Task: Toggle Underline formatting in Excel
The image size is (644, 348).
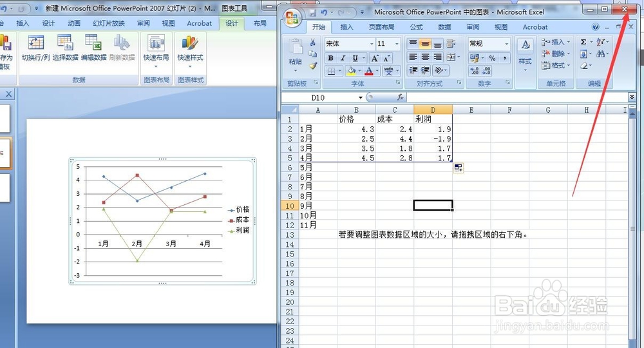Action: pos(355,58)
